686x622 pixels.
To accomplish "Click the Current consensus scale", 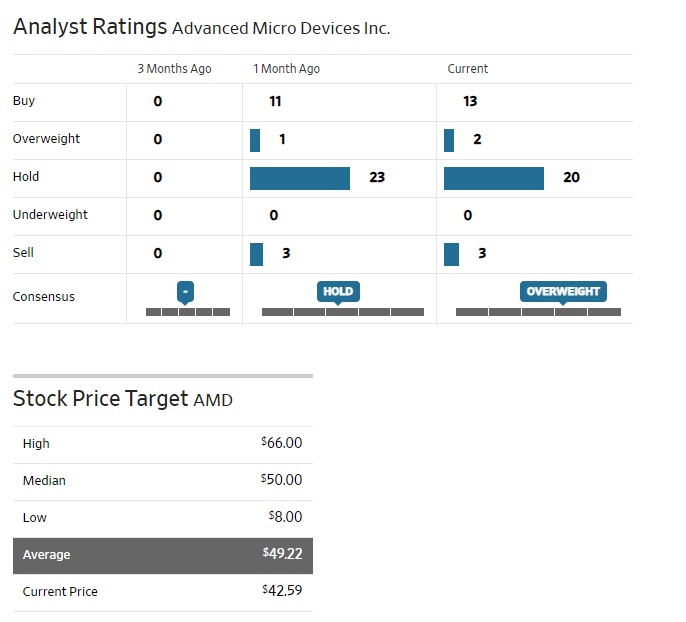I will [538, 312].
